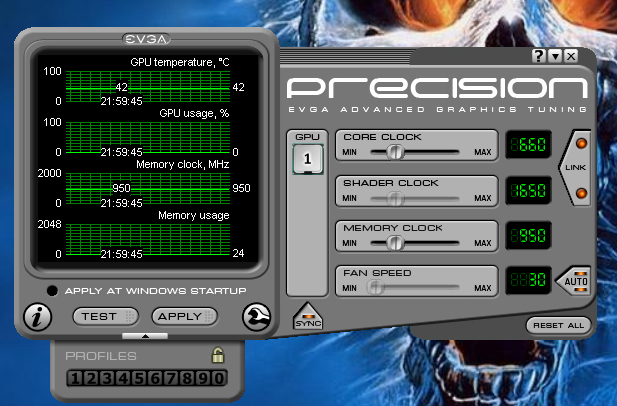Click the 'Memory clock, MHz' label

[183, 164]
